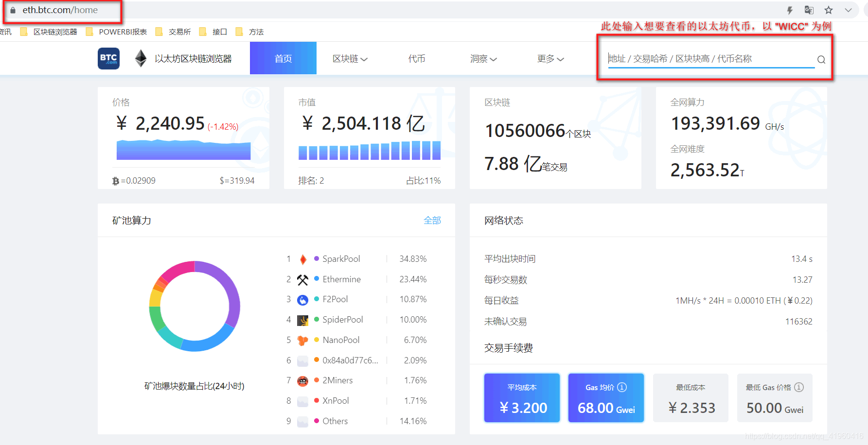Click the 2Miners icon in the ranking

[x=303, y=380]
